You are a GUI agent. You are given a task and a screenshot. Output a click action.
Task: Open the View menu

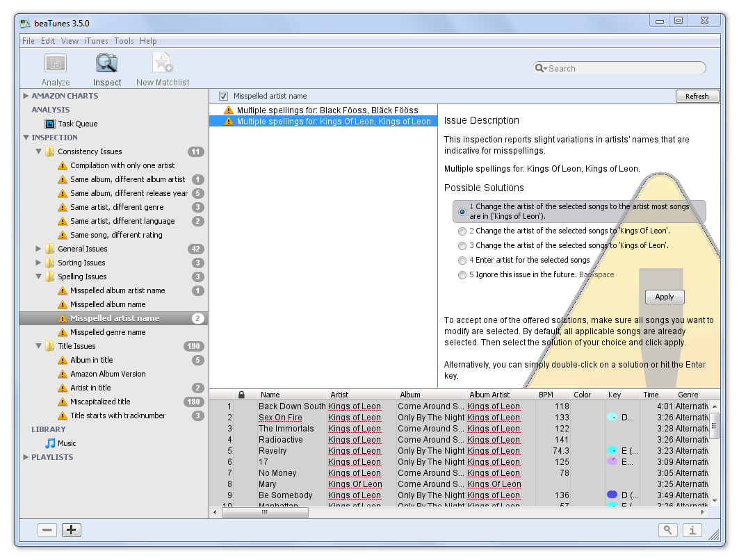(x=70, y=41)
